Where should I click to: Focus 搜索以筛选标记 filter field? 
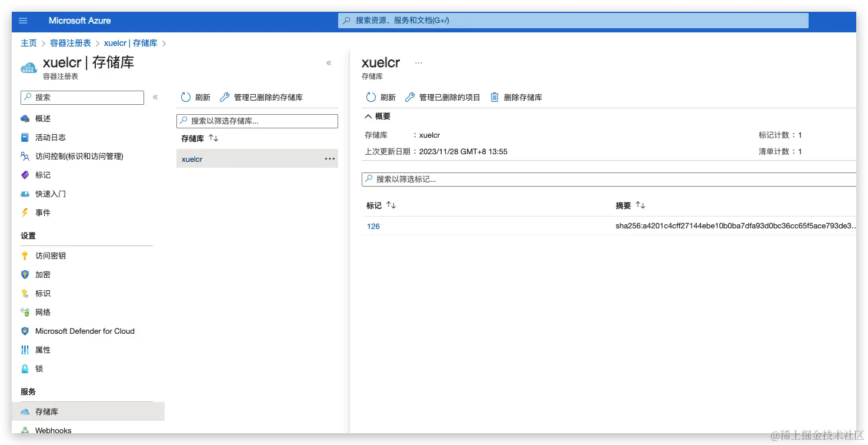[x=609, y=179]
